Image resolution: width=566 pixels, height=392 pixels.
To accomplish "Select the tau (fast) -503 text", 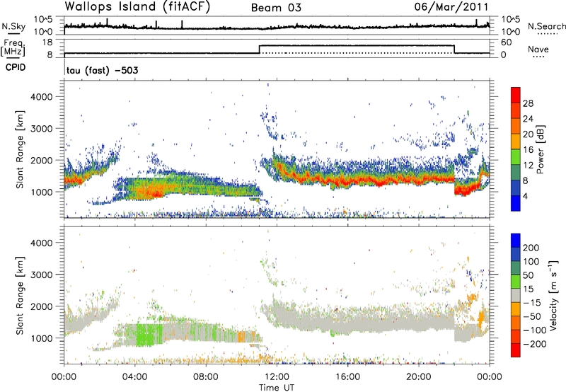I will click(102, 70).
